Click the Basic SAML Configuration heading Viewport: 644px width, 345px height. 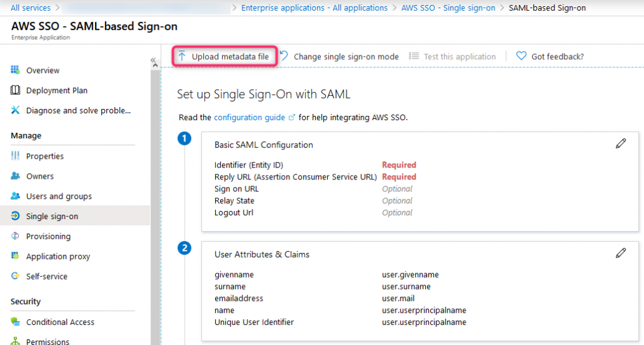(264, 145)
